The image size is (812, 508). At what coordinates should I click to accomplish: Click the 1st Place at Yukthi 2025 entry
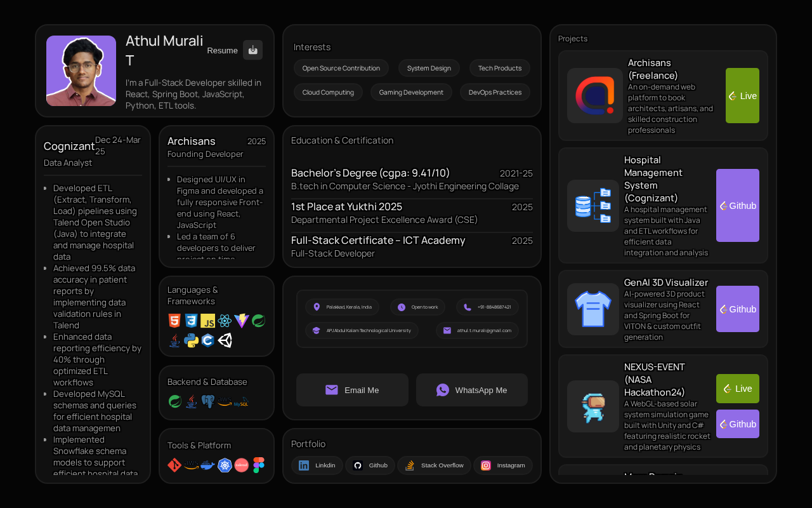tap(412, 213)
